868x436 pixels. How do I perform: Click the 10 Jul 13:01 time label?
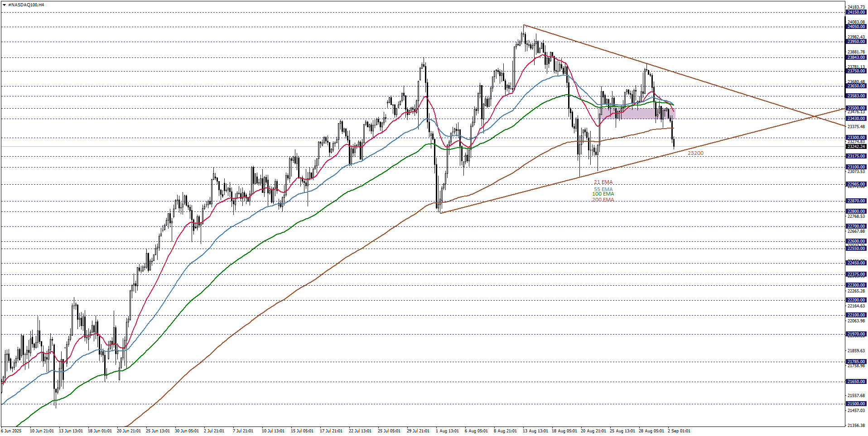pos(274,431)
